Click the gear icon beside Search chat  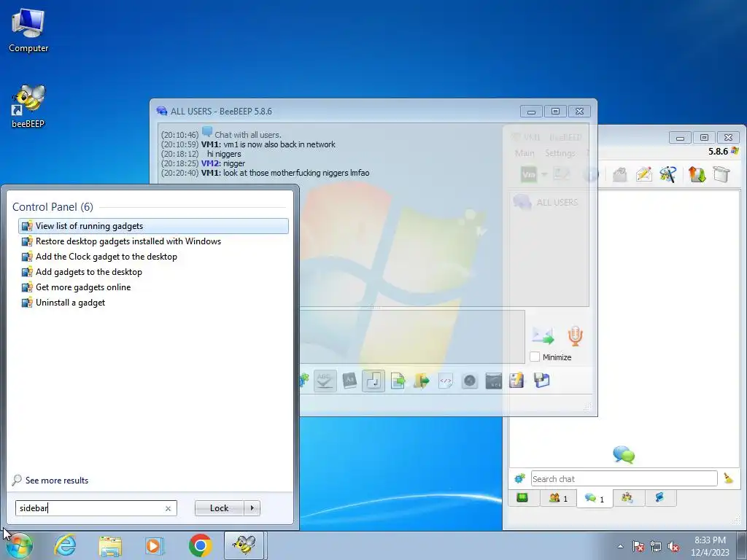519,478
